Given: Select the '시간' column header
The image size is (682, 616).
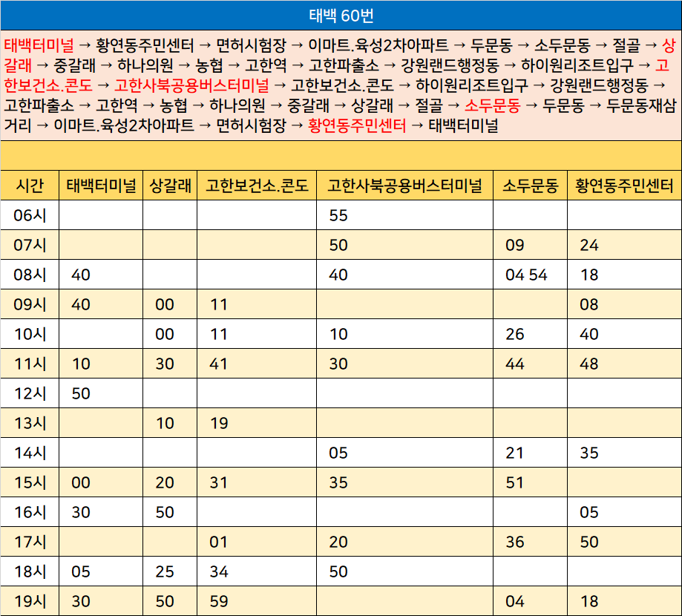Looking at the screenshot, I should [x=30, y=186].
